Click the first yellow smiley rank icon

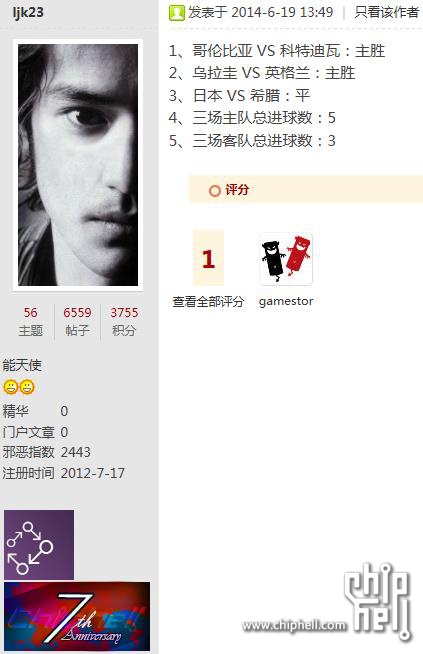[x=10, y=387]
